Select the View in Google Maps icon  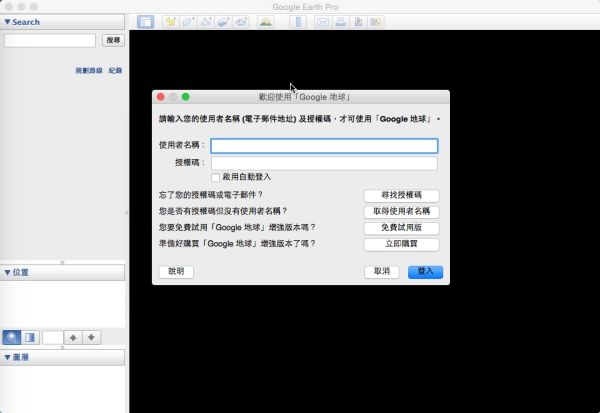376,22
